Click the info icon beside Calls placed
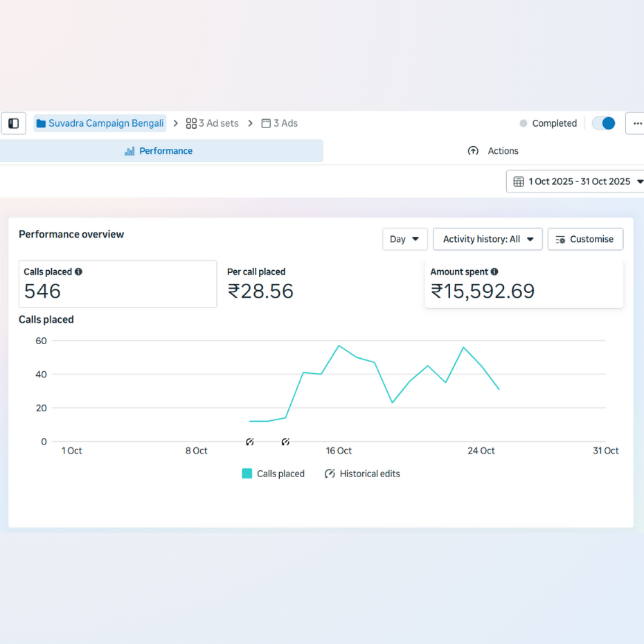 pyautogui.click(x=78, y=271)
